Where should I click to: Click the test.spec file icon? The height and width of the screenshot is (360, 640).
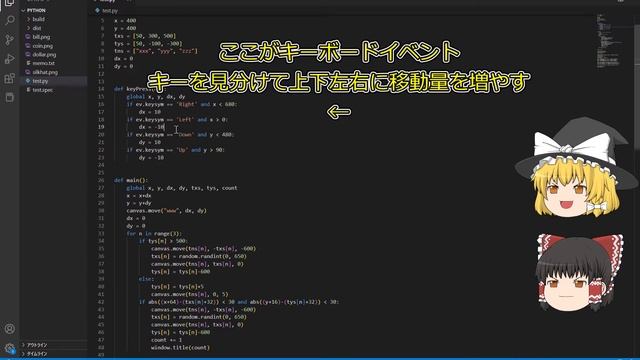click(x=28, y=90)
